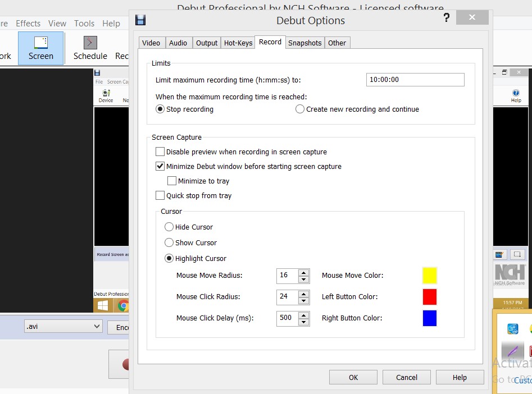532x394 pixels.
Task: Click the Help button in dialog
Action: click(x=460, y=377)
